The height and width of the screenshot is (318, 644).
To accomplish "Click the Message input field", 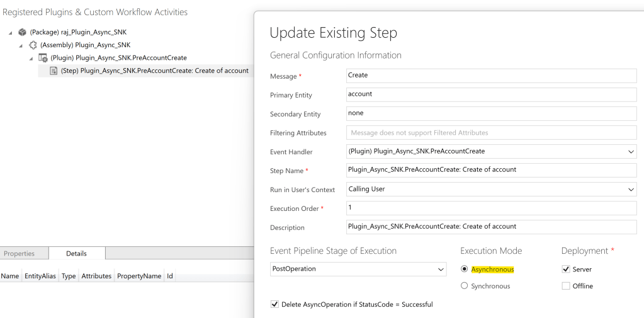I will tap(491, 76).
